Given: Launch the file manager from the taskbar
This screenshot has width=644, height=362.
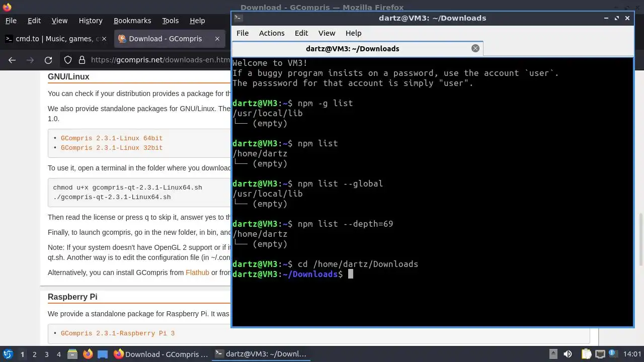Looking at the screenshot, I should [x=72, y=354].
